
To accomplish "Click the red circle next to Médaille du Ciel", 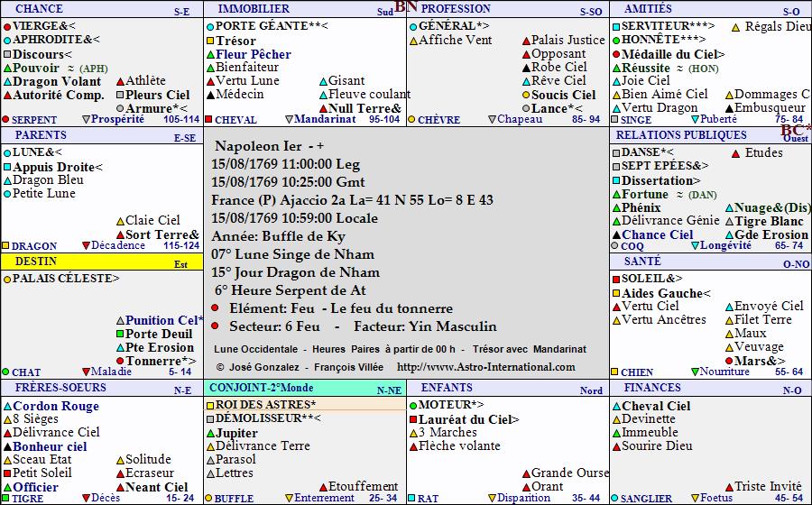I will (x=616, y=55).
